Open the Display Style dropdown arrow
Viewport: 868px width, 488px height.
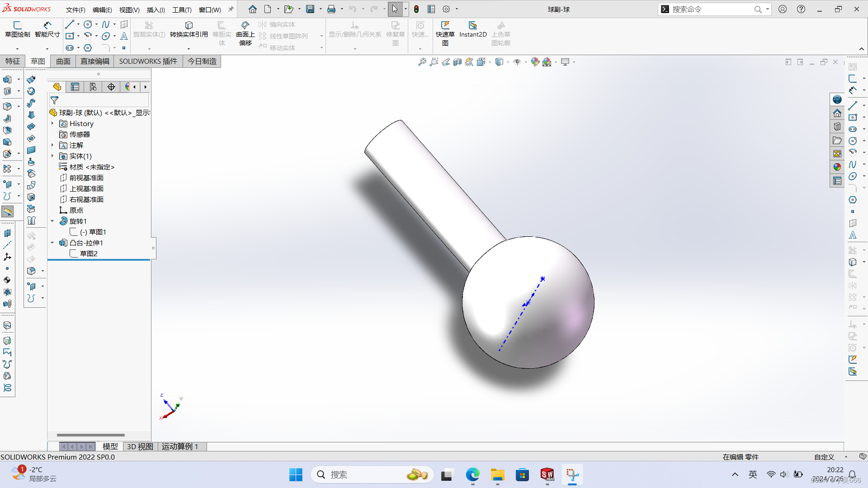coord(508,62)
